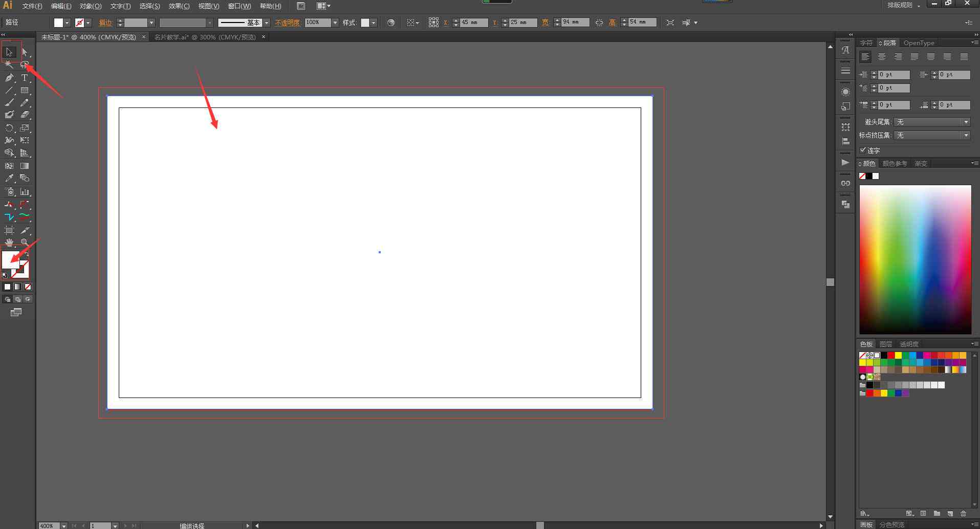Open the opacity 100% dropdown
Image resolution: width=980 pixels, height=529 pixels.
[335, 23]
